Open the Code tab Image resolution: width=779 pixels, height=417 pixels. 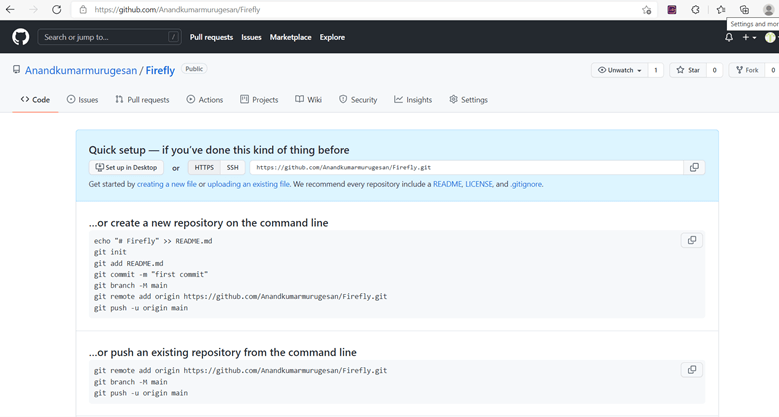click(x=35, y=99)
